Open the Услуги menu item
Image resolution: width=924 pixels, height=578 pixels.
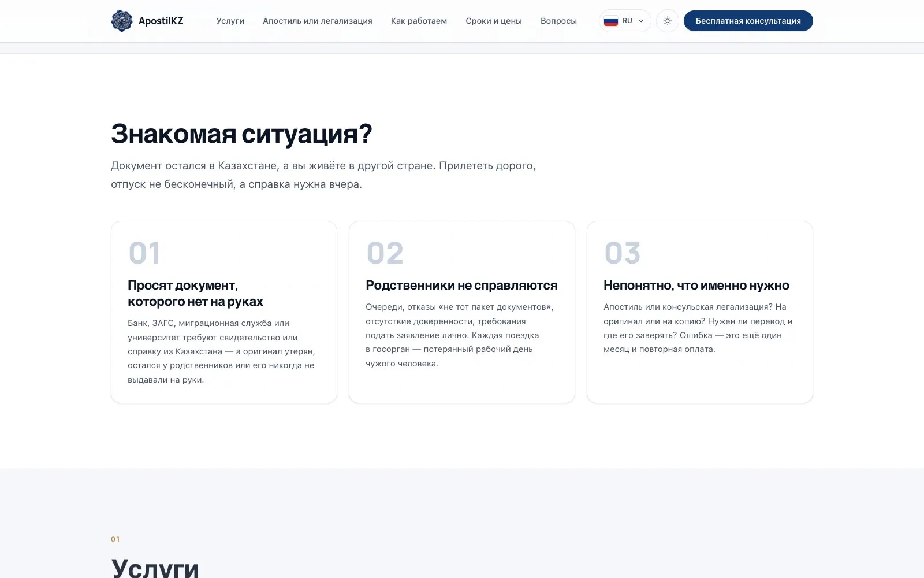tap(230, 21)
